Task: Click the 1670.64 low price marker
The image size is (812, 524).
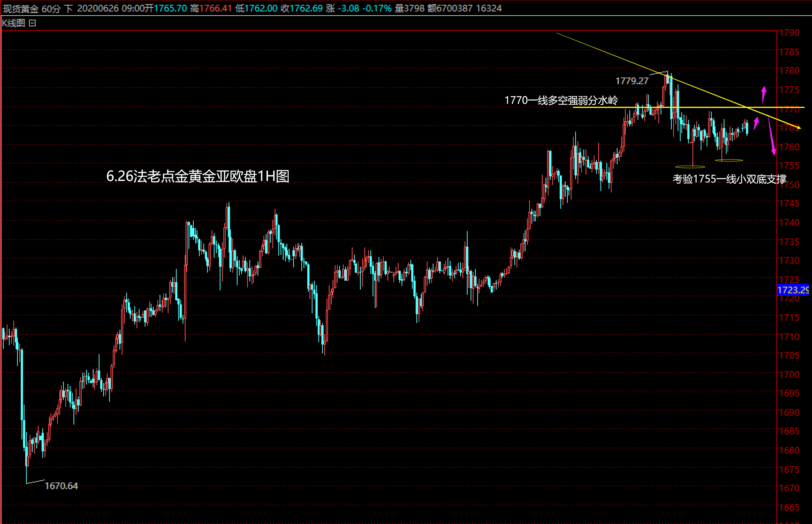Action: tap(61, 486)
